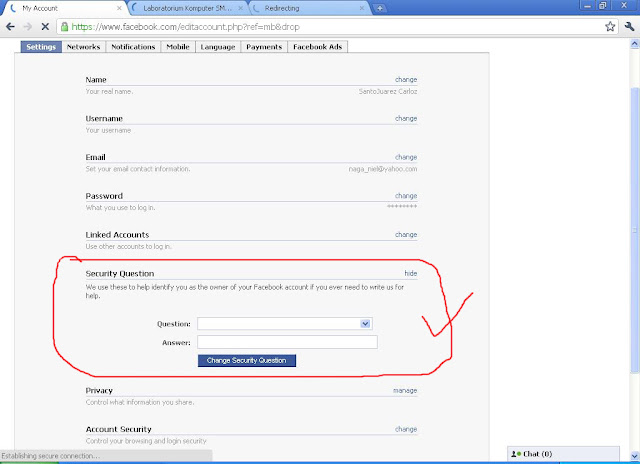Close the Redirecting tab

(x=362, y=8)
